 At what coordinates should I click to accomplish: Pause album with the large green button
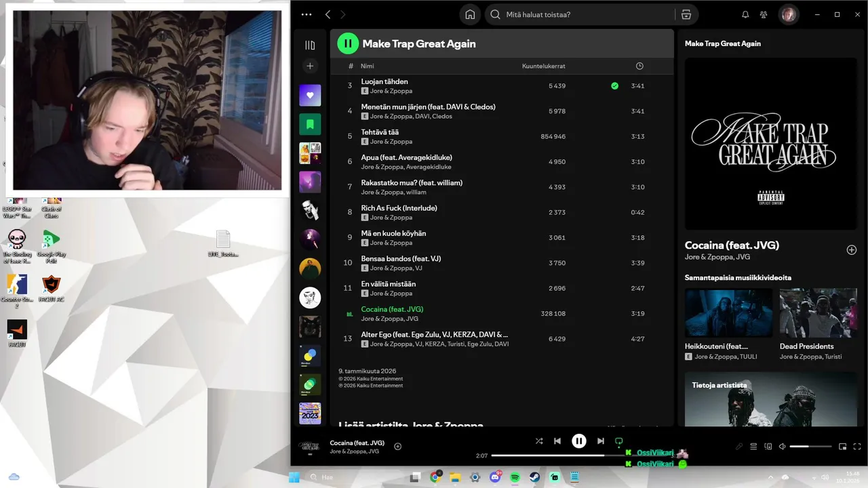(x=348, y=43)
